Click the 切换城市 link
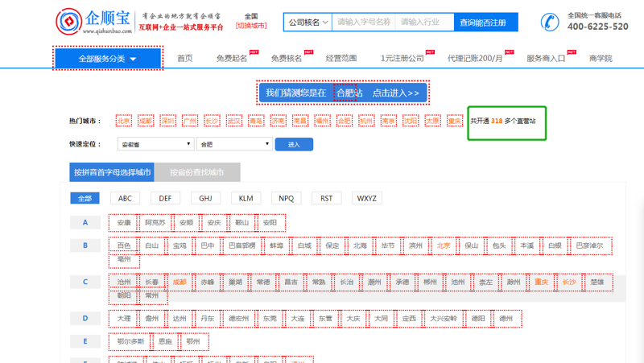This screenshot has height=363, width=644. 251,26
